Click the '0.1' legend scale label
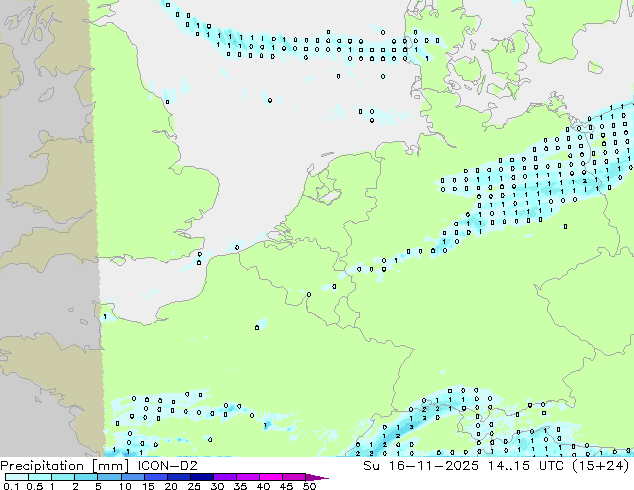The width and height of the screenshot is (634, 490). point(9,486)
